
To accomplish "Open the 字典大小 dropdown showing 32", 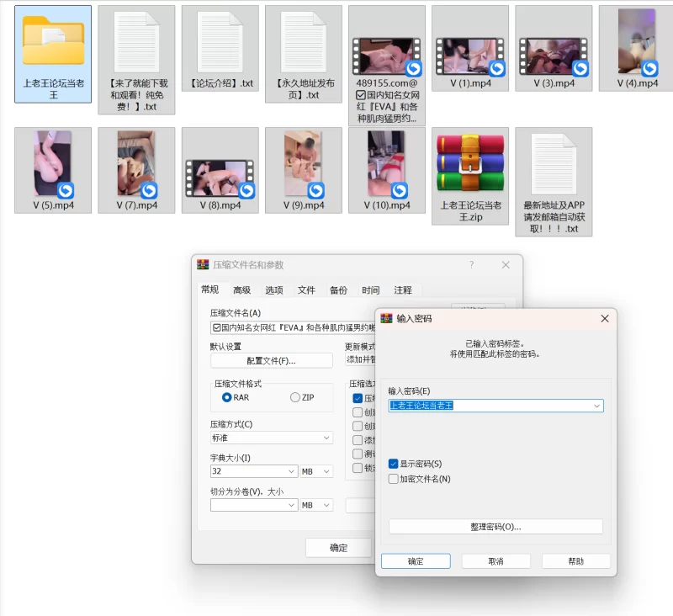I will 254,471.
